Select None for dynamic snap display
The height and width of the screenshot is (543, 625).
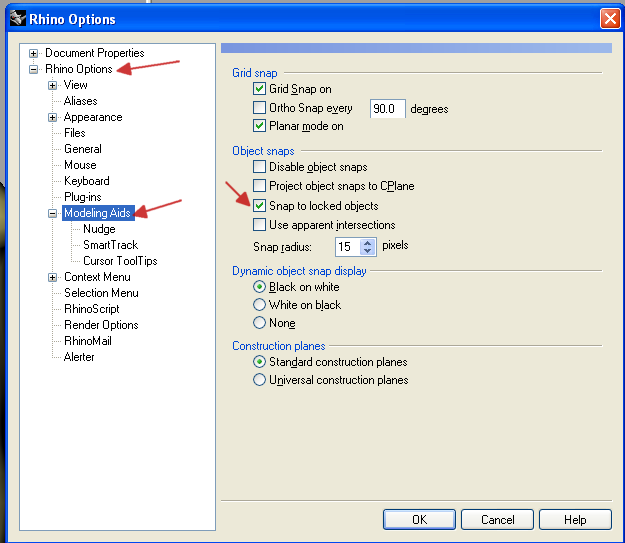coord(259,323)
